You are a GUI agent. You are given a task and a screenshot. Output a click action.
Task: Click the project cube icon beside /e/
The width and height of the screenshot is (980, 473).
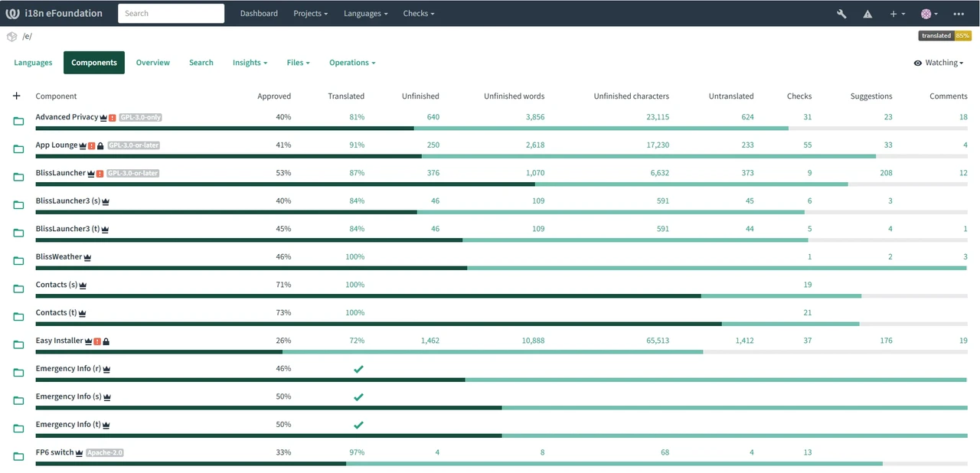(11, 36)
